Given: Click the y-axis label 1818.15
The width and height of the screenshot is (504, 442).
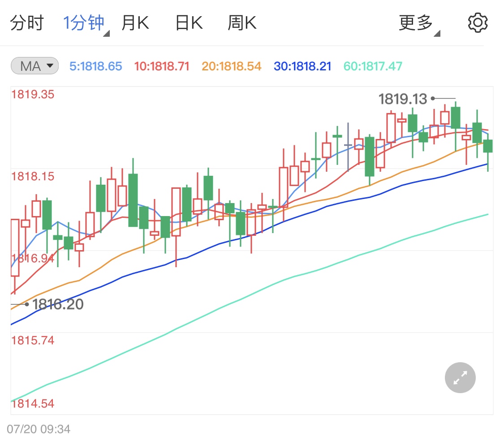Looking at the screenshot, I should [x=33, y=176].
